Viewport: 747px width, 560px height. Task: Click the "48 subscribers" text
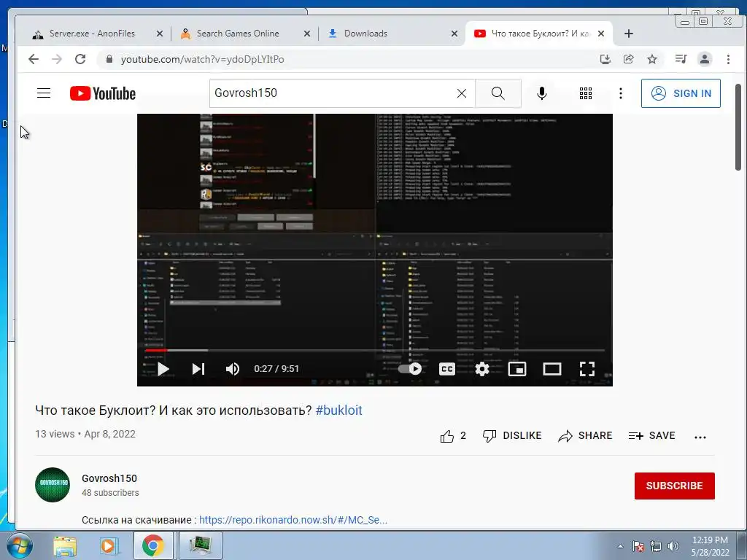click(110, 493)
